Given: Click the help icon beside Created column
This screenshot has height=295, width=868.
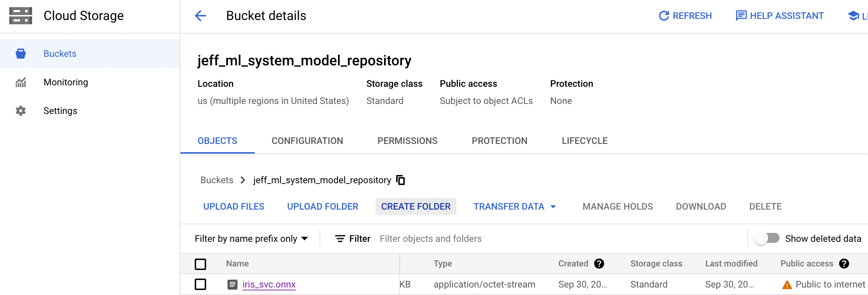Looking at the screenshot, I should pos(599,264).
